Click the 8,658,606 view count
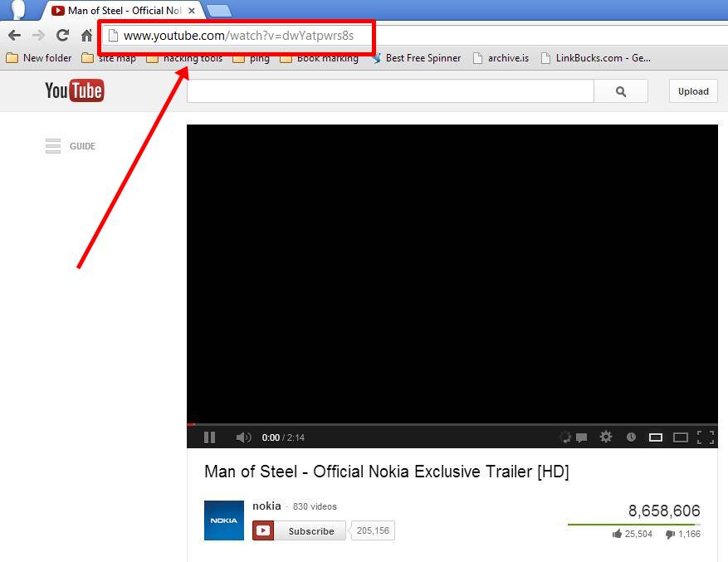 click(664, 511)
